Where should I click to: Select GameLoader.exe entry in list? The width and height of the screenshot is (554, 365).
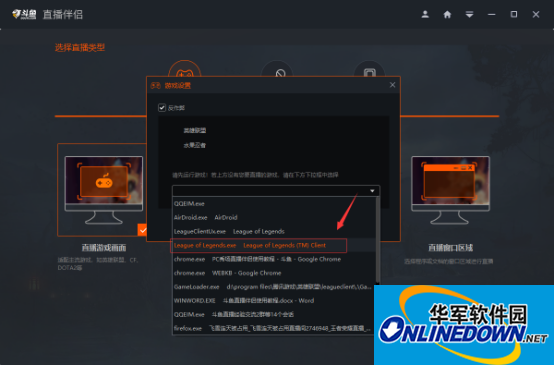[x=274, y=287]
